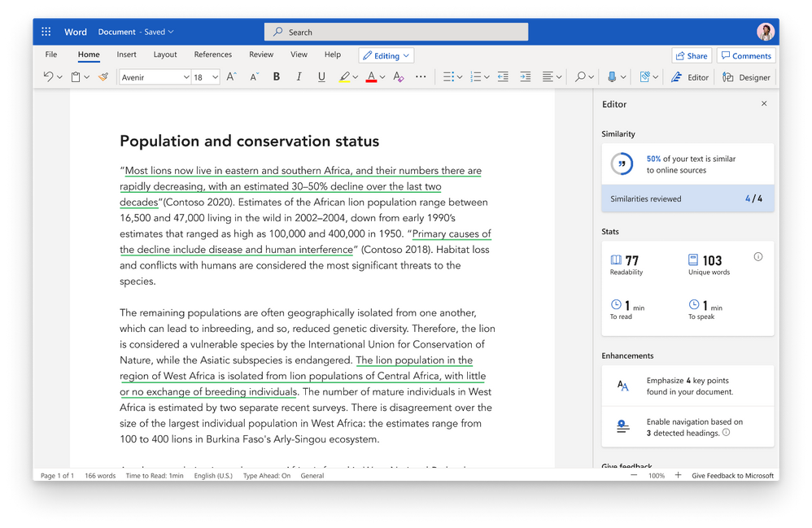Expand the font size dropdown

[x=215, y=77]
